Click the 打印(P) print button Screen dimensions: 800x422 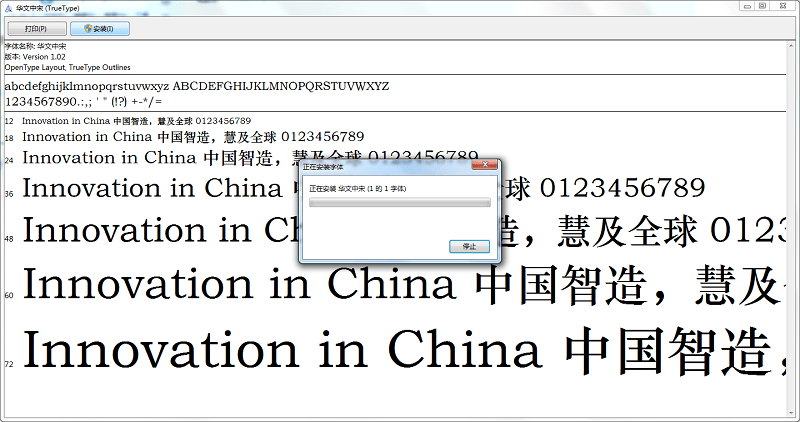point(36,29)
